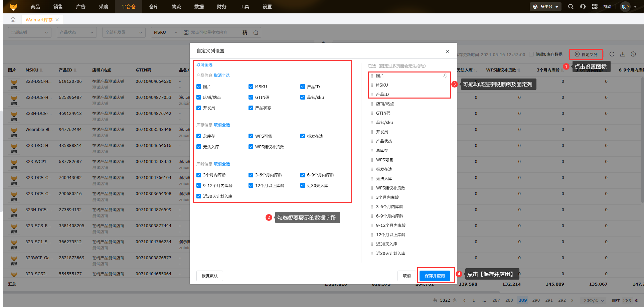Click the page jump number field
This screenshot has height=307, width=644.
(627, 300)
